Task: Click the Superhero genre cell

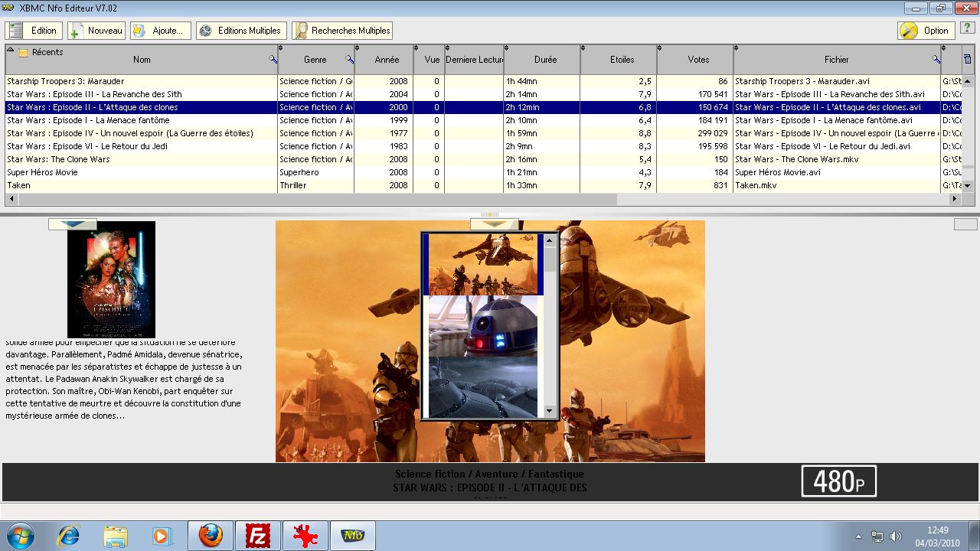Action: [315, 172]
